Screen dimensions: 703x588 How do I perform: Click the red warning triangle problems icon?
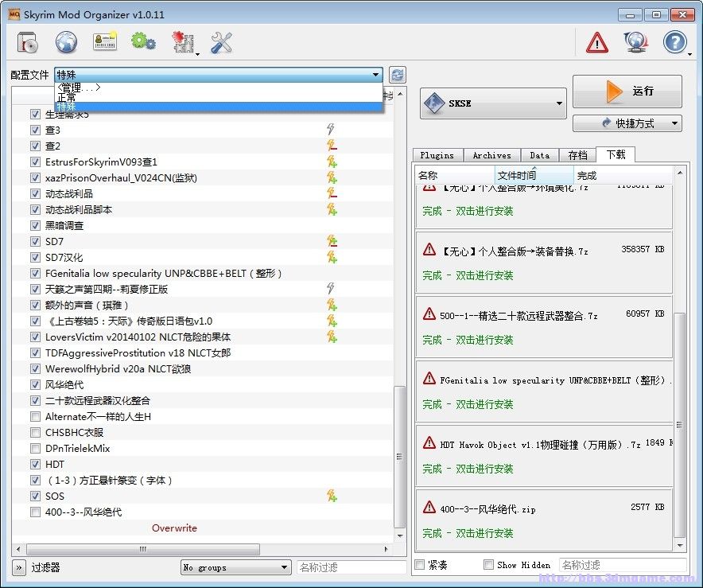pos(597,43)
